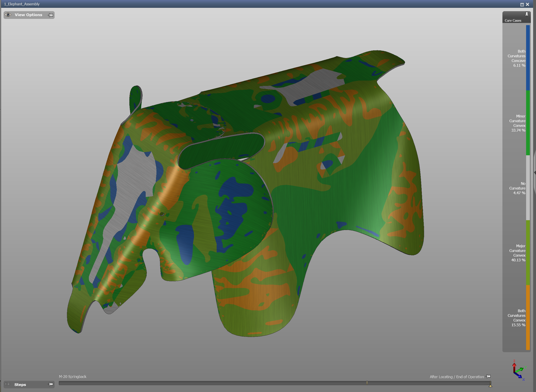The height and width of the screenshot is (392, 536).
Task: Click the pushpin on Curv Cases legend
Action: point(527,14)
